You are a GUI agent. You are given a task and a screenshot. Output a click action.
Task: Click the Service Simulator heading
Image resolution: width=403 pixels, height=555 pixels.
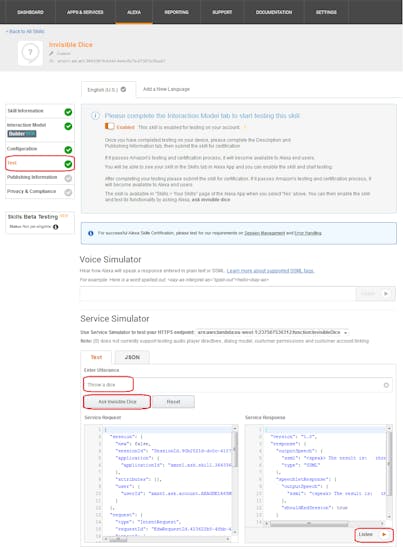click(115, 319)
